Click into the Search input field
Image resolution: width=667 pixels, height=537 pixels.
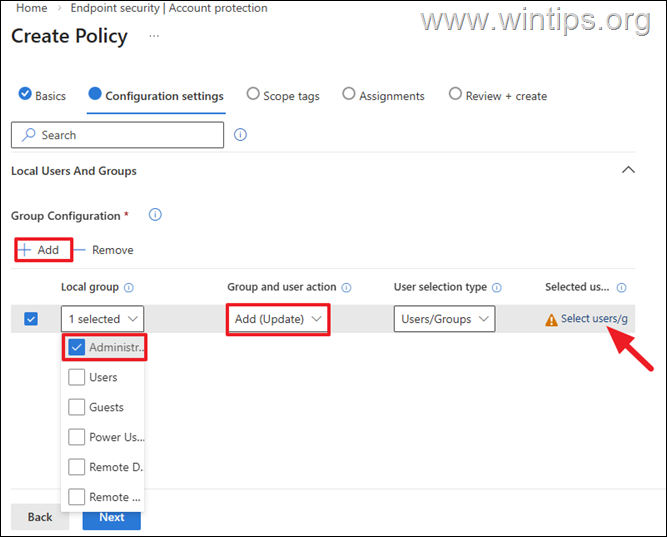[x=117, y=135]
